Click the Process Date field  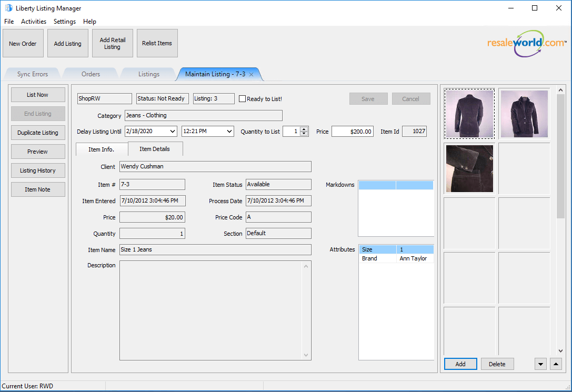tap(278, 201)
